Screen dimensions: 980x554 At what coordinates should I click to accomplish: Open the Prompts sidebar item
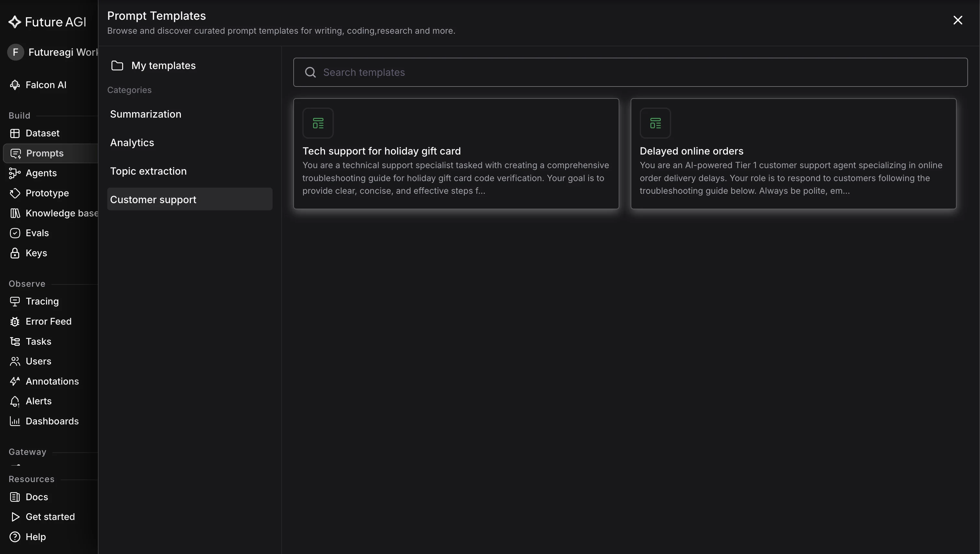coord(51,153)
